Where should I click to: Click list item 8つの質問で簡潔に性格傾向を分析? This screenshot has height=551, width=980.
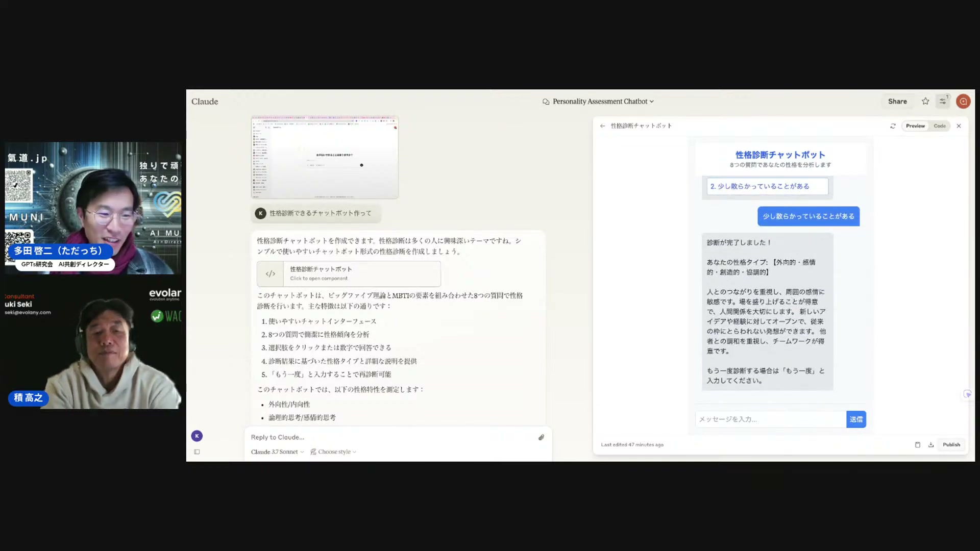319,335
